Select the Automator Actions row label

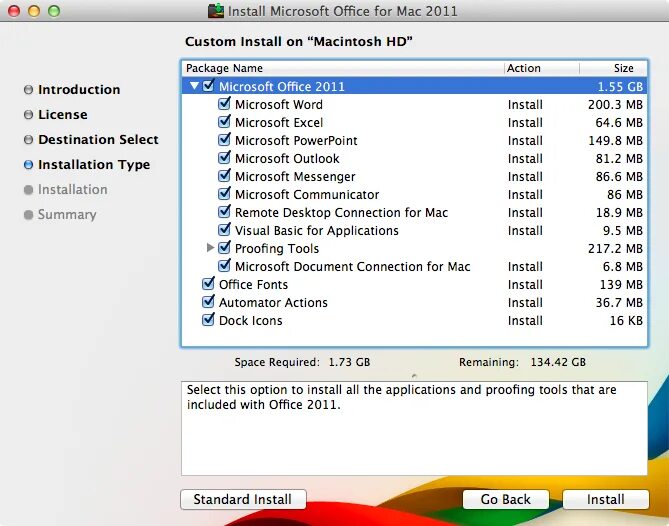pyautogui.click(x=273, y=302)
